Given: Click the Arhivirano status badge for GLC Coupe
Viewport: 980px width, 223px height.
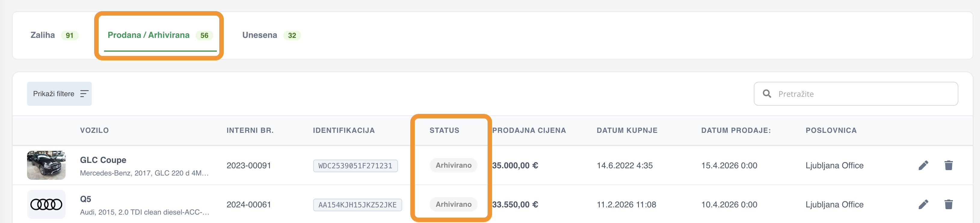Looking at the screenshot, I should click(454, 165).
